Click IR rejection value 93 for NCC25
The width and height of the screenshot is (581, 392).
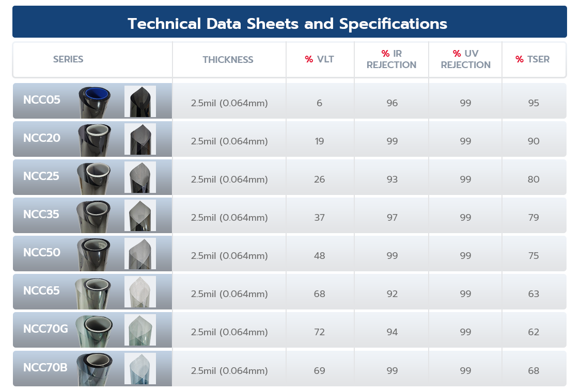392,179
